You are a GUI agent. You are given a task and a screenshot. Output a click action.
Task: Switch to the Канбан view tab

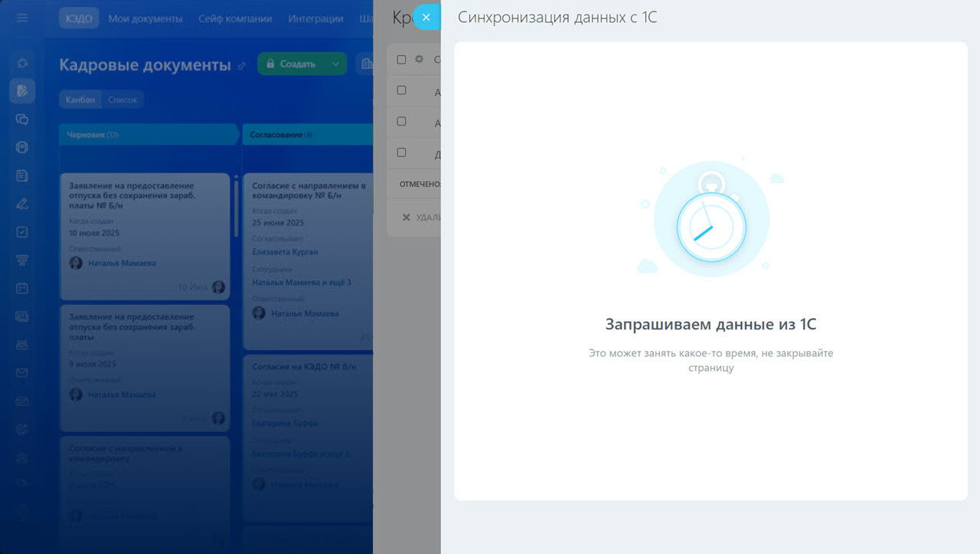pos(80,100)
